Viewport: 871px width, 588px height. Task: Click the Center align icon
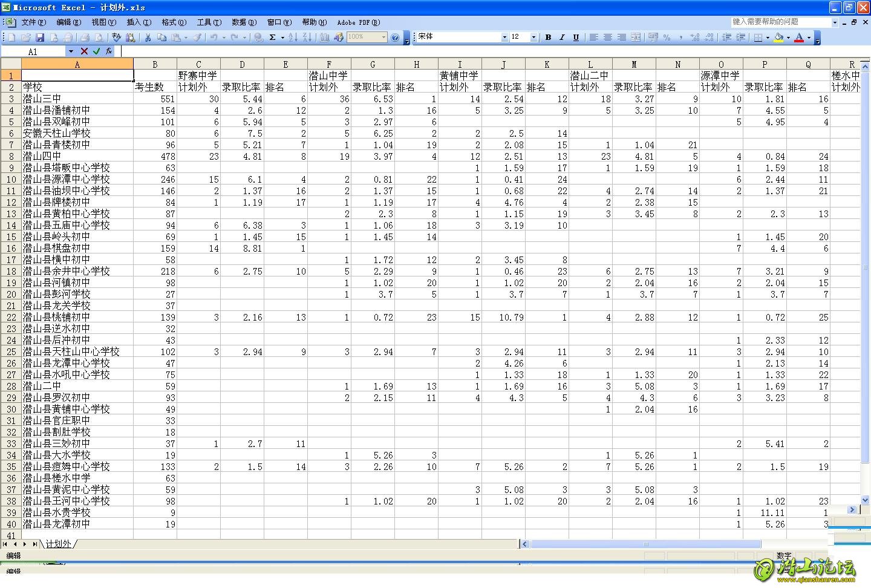pos(607,38)
